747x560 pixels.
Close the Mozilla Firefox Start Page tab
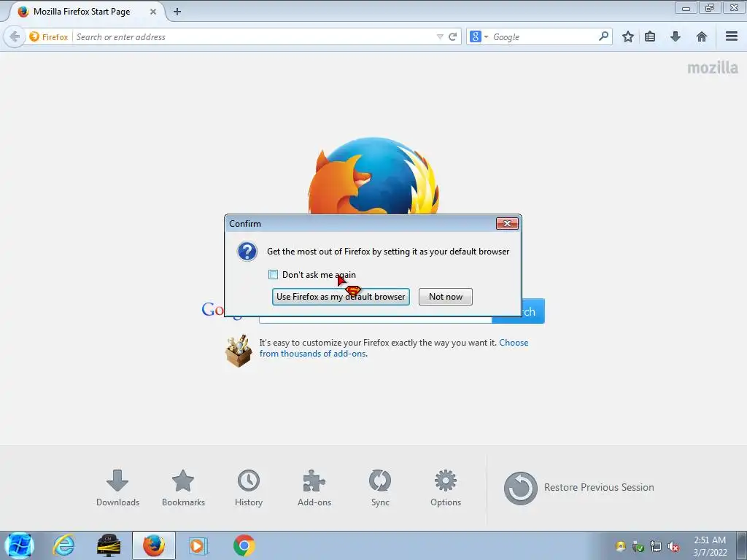pos(153,12)
